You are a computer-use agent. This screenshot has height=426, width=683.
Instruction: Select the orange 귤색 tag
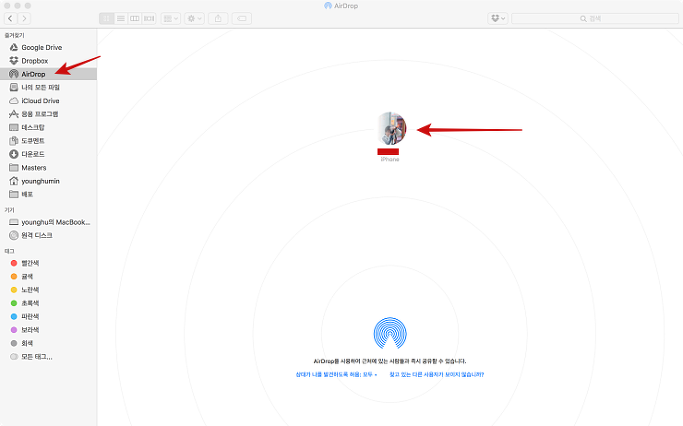48,276
